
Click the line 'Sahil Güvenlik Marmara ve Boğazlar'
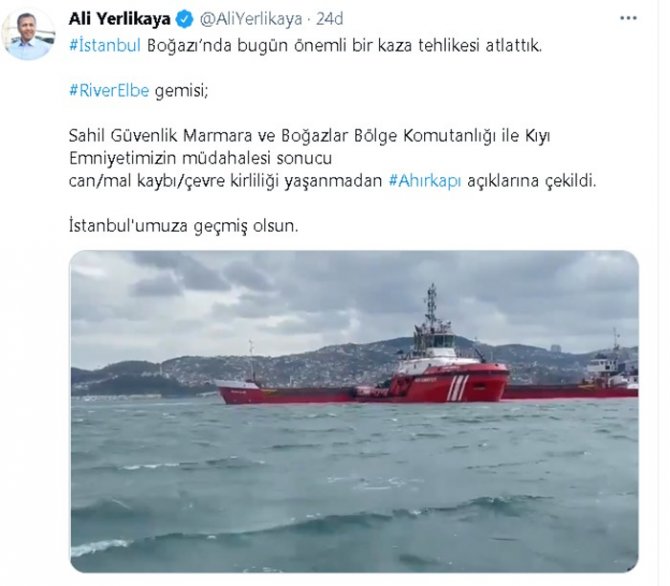click(309, 136)
